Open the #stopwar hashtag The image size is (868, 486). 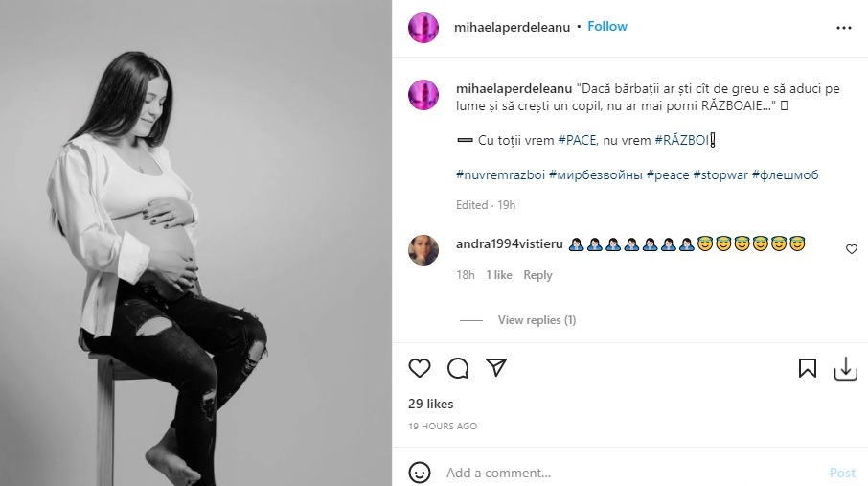720,175
